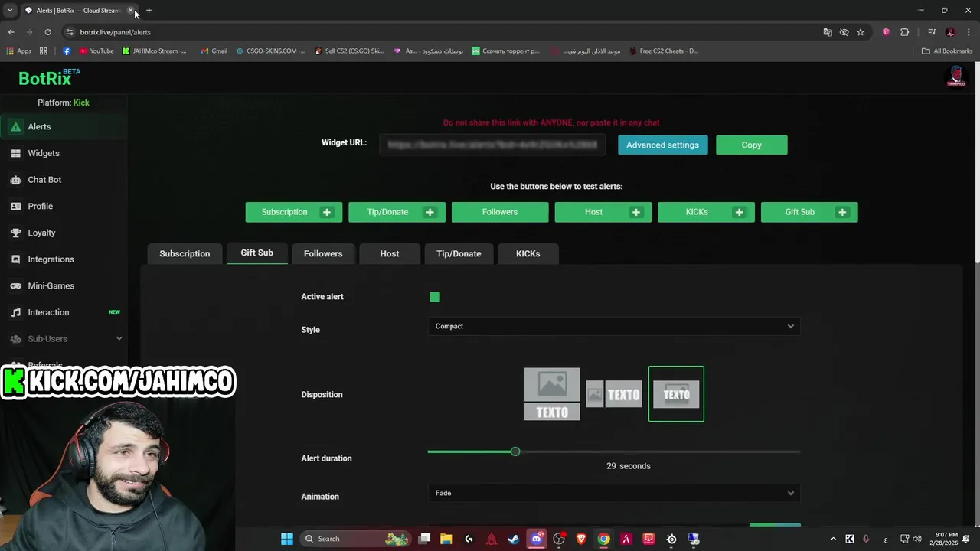980x551 pixels.
Task: Reload the page with browser refresh icon
Action: pos(47,32)
